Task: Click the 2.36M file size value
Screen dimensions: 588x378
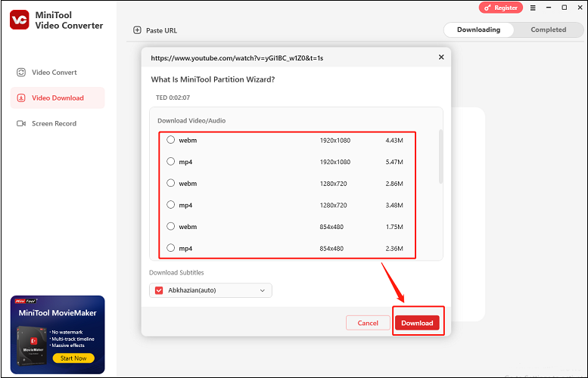Action: pyautogui.click(x=394, y=249)
